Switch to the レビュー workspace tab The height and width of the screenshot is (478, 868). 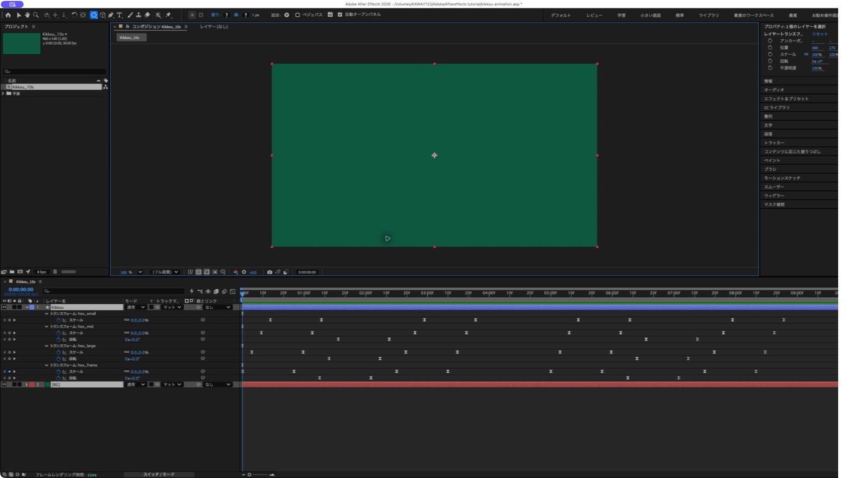pos(594,15)
